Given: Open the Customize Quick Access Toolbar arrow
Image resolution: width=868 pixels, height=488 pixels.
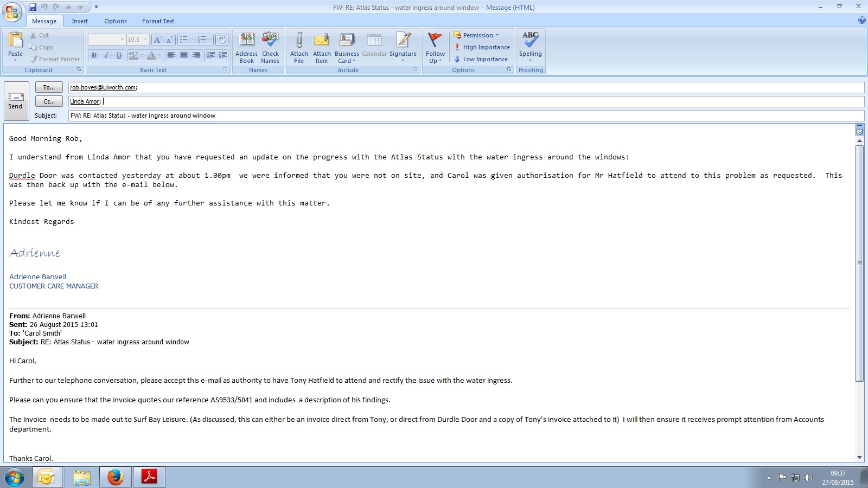Looking at the screenshot, I should point(96,7).
